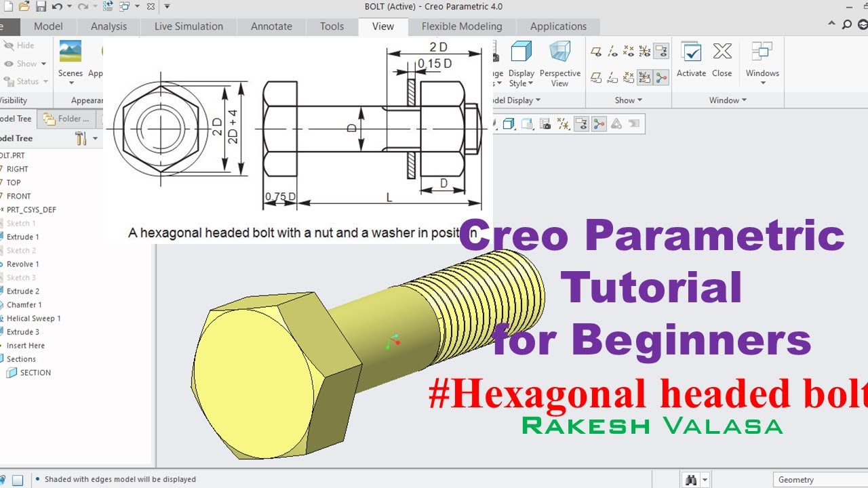Open the model tree settings tool icon
The width and height of the screenshot is (868, 488).
click(81, 138)
